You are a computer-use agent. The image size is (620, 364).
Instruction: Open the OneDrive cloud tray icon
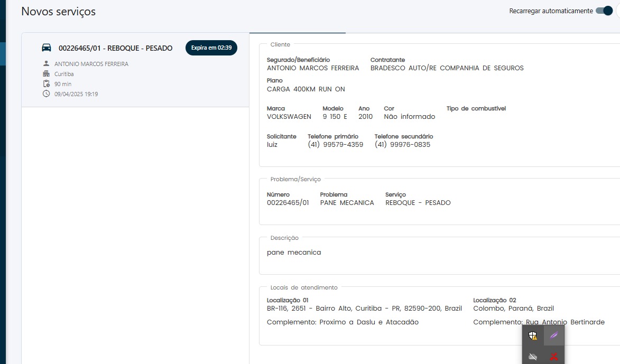[x=533, y=357]
